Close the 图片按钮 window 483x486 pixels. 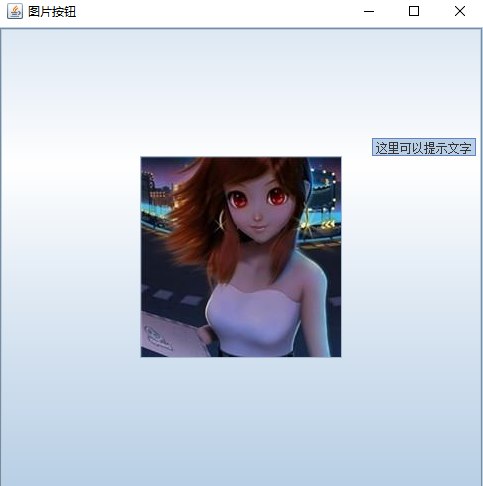(x=460, y=11)
